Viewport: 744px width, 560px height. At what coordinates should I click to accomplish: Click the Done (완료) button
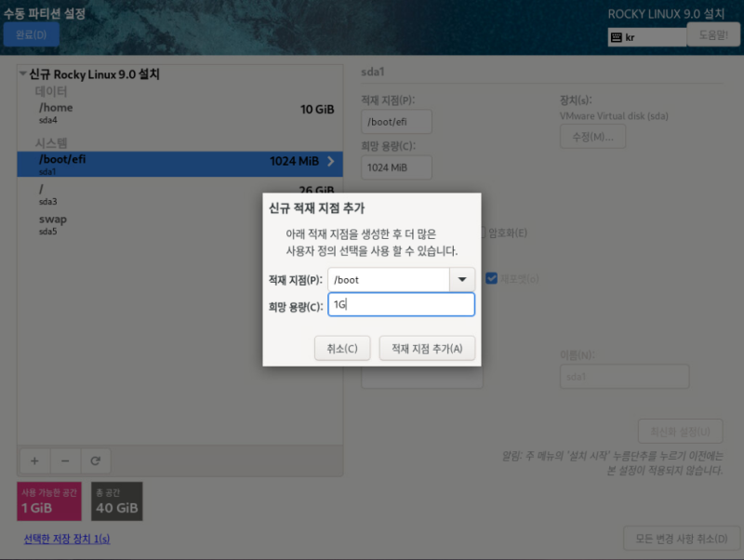32,34
